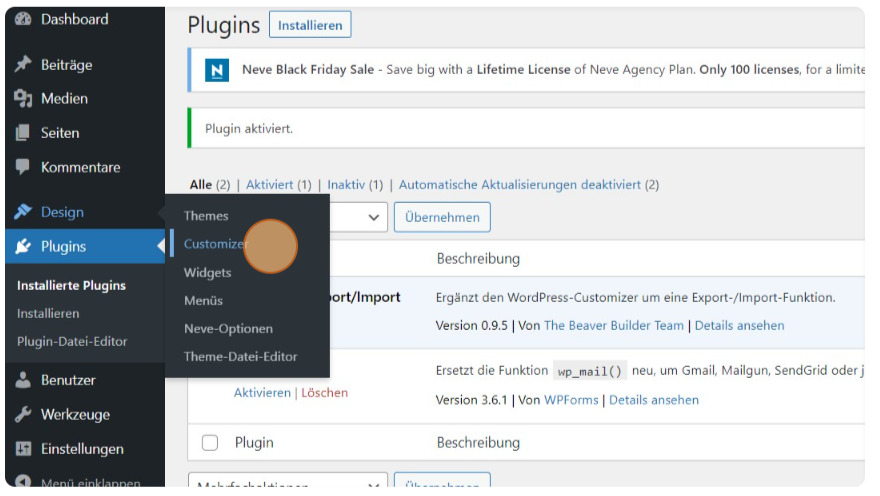Click the Aktivieren link
Screen dimensions: 880x496
pos(263,393)
